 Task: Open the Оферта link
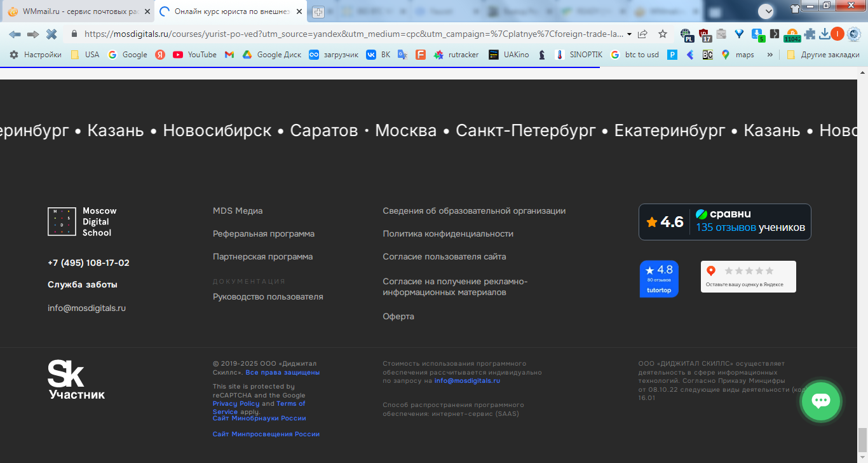click(x=398, y=317)
